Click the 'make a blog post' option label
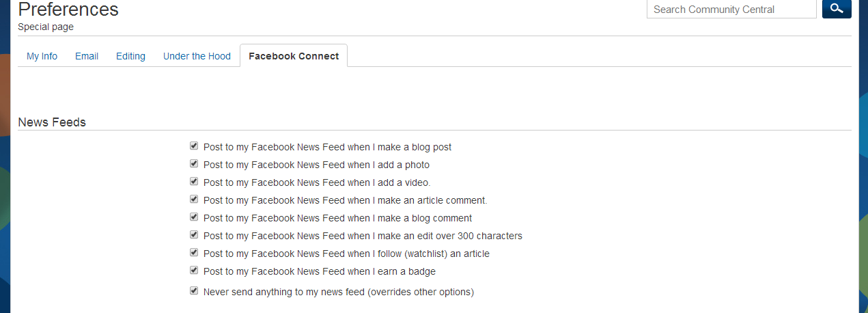The image size is (868, 313). pyautogui.click(x=327, y=147)
